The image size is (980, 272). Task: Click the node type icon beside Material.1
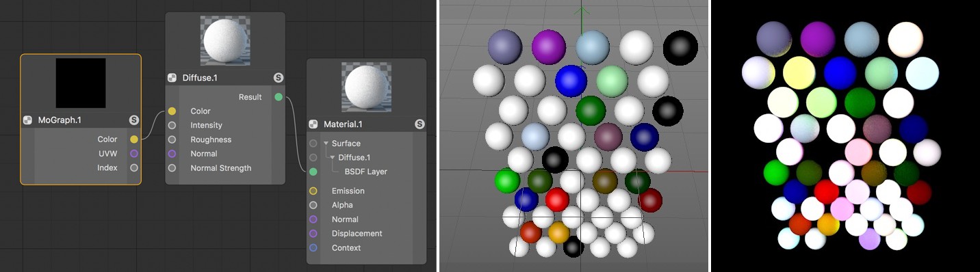point(313,124)
